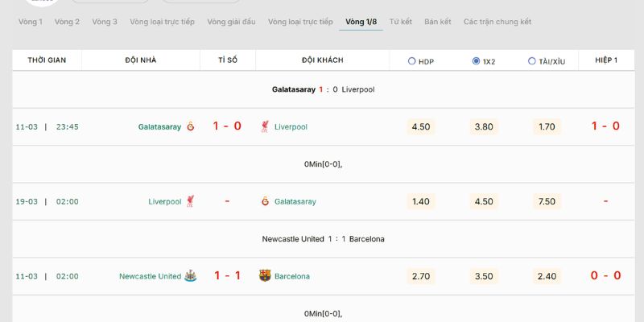Click the Newcastle United 1 - 1 score
The width and height of the screenshot is (644, 322).
click(x=227, y=276)
